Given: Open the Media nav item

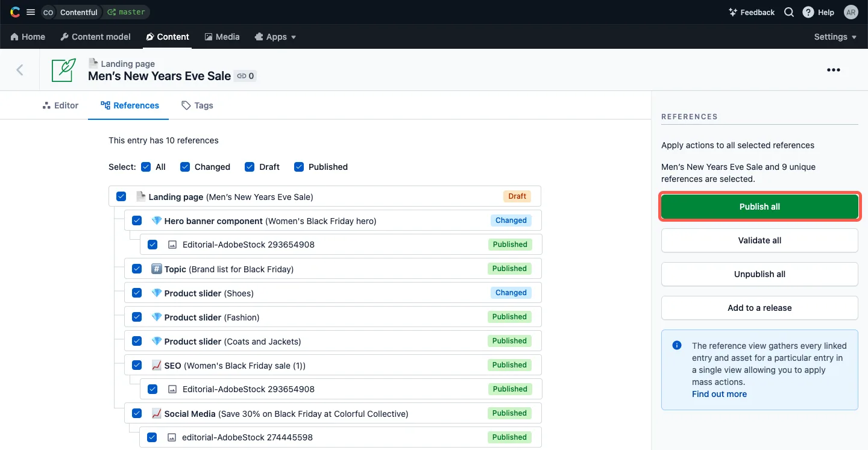Looking at the screenshot, I should click(x=222, y=37).
